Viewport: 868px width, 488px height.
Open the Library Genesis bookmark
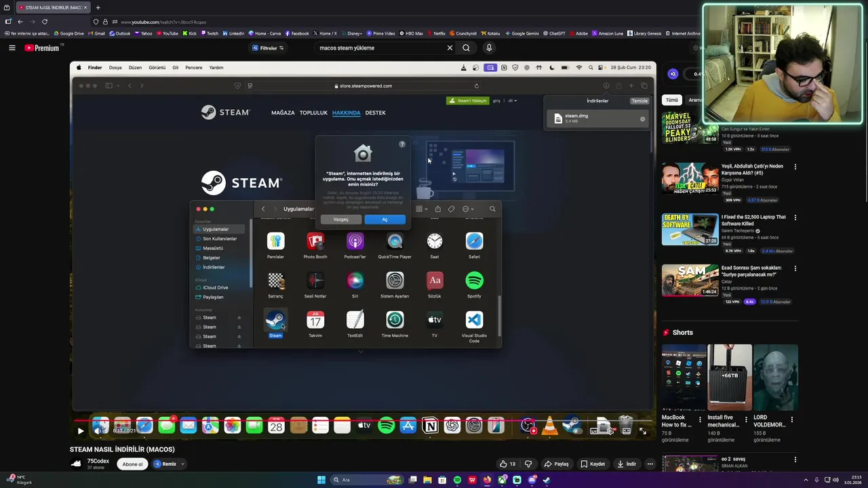pos(644,33)
